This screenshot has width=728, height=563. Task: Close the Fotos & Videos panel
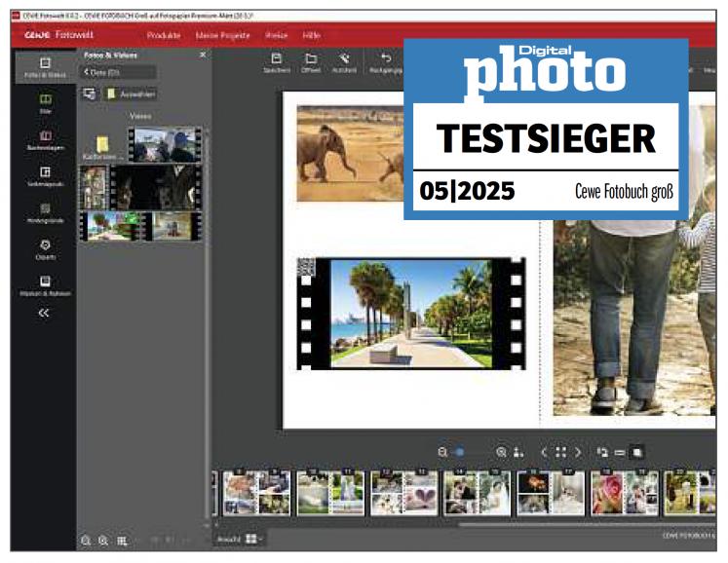coord(203,55)
